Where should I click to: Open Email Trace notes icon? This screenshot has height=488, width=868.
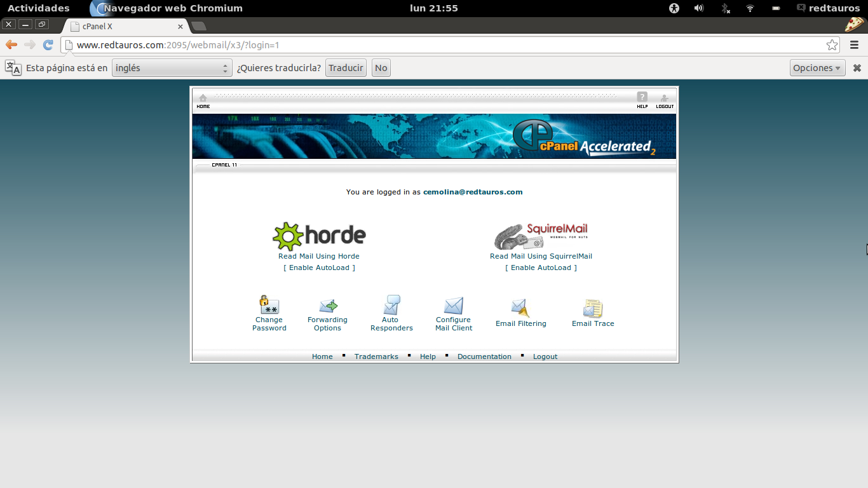click(593, 308)
